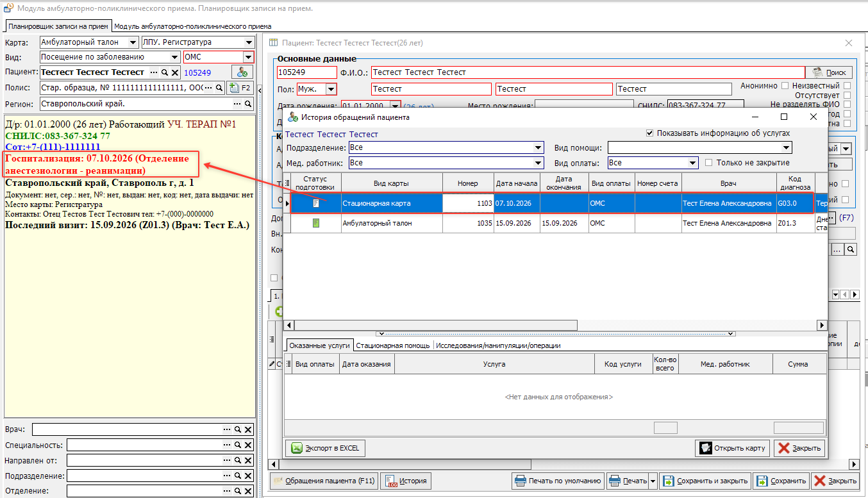The height and width of the screenshot is (498, 868).
Task: Clear the Направлен от field with the X icon
Action: [x=248, y=460]
